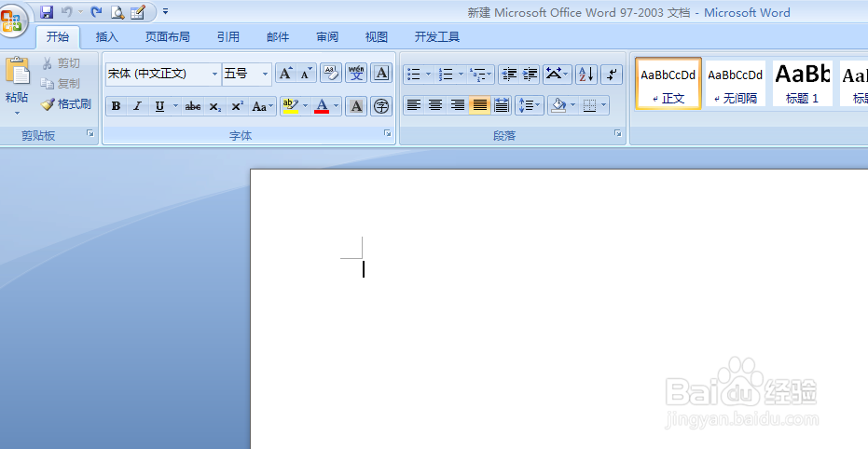Open the phonetic guide (wén) tool

tap(356, 74)
